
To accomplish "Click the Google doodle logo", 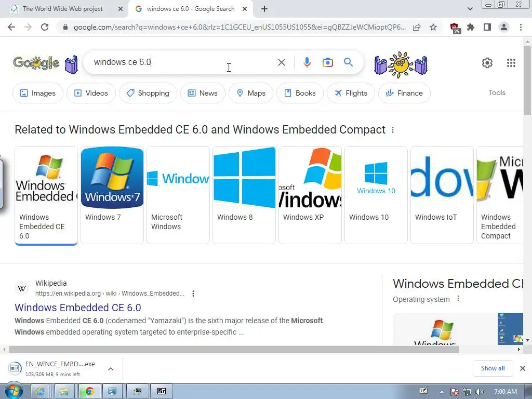I will (36, 63).
